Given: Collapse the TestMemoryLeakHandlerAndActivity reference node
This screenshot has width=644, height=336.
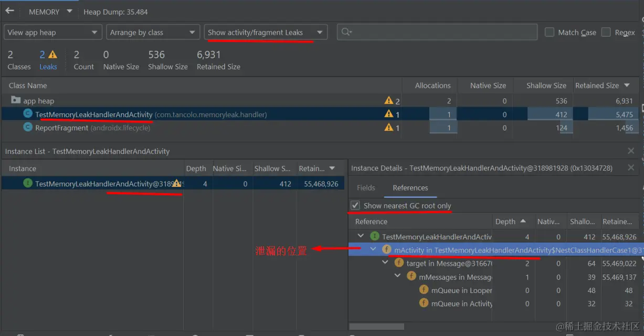Looking at the screenshot, I should coord(361,236).
